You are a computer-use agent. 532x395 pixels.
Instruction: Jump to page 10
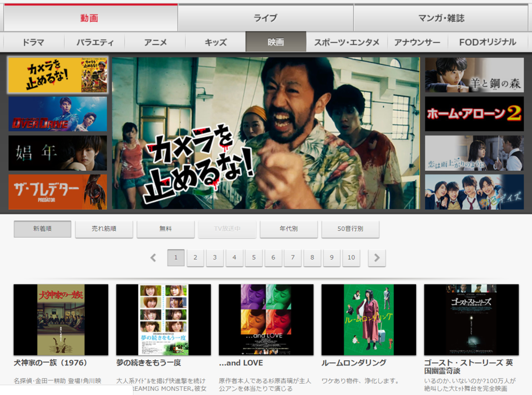pyautogui.click(x=351, y=257)
